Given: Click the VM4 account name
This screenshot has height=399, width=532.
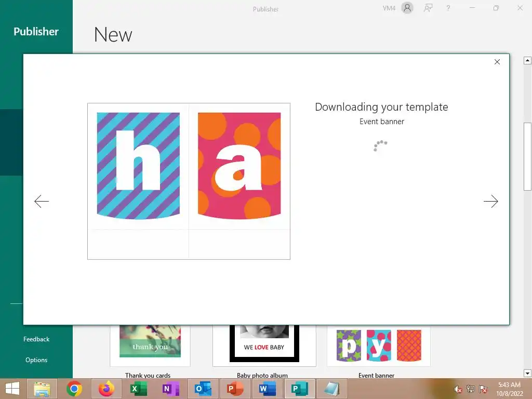Looking at the screenshot, I should click(x=389, y=8).
